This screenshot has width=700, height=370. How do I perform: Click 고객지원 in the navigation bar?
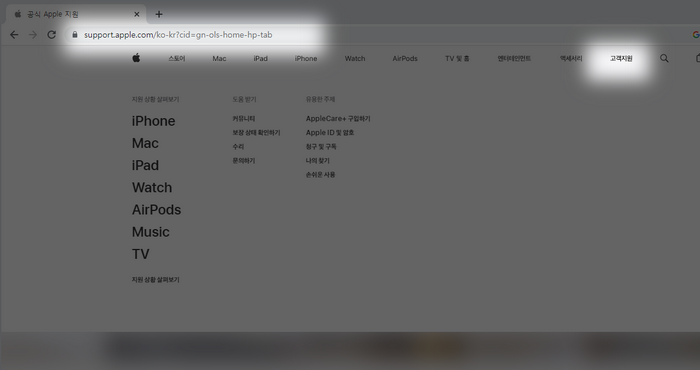[x=621, y=58]
